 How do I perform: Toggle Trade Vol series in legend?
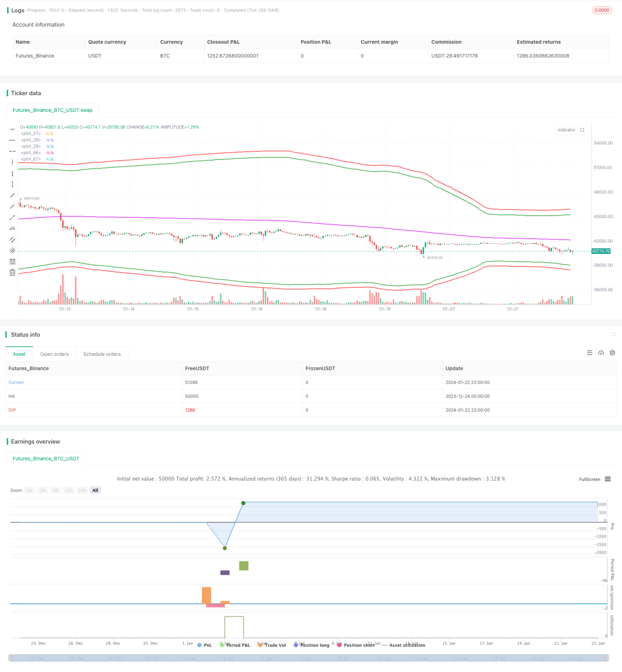(272, 645)
